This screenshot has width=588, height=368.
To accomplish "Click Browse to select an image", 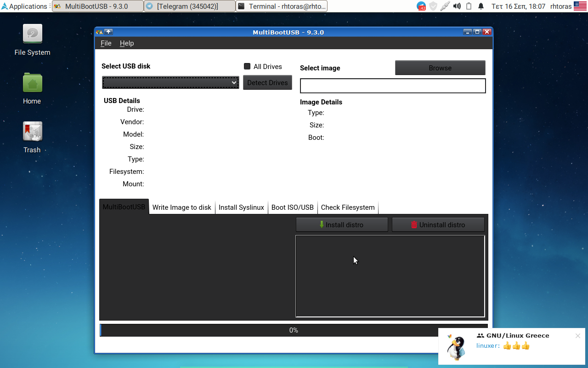I will [x=440, y=68].
